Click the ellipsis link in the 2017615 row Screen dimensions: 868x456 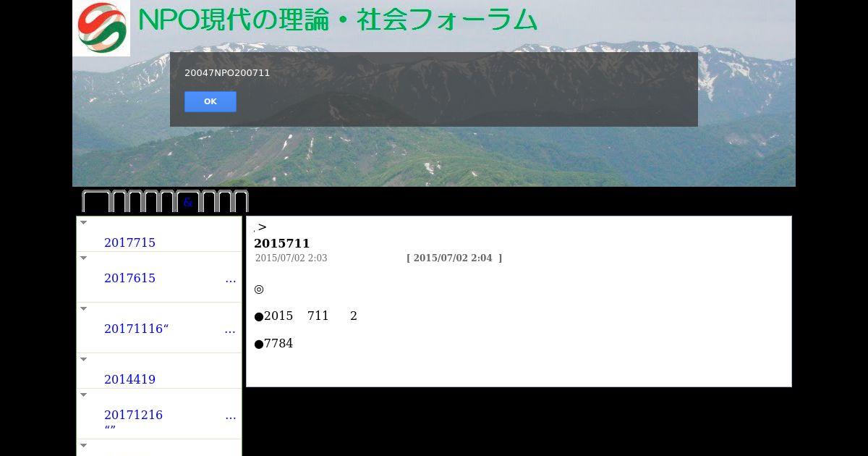pos(231,279)
